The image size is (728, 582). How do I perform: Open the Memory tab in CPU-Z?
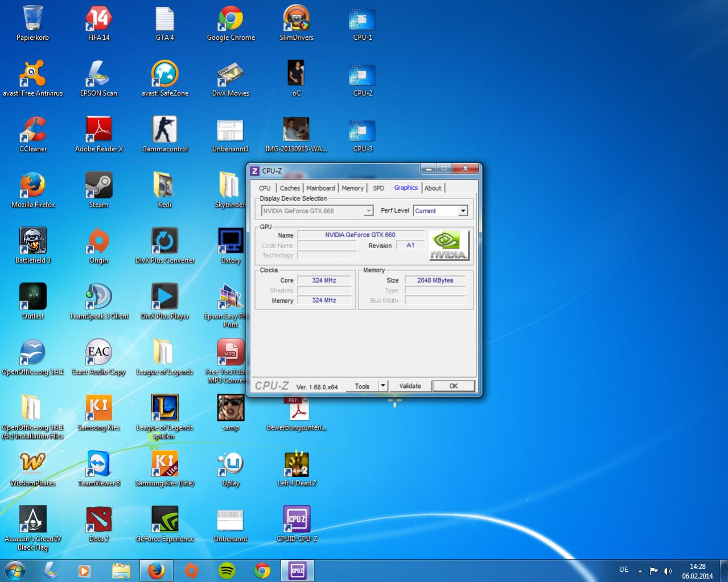[352, 188]
